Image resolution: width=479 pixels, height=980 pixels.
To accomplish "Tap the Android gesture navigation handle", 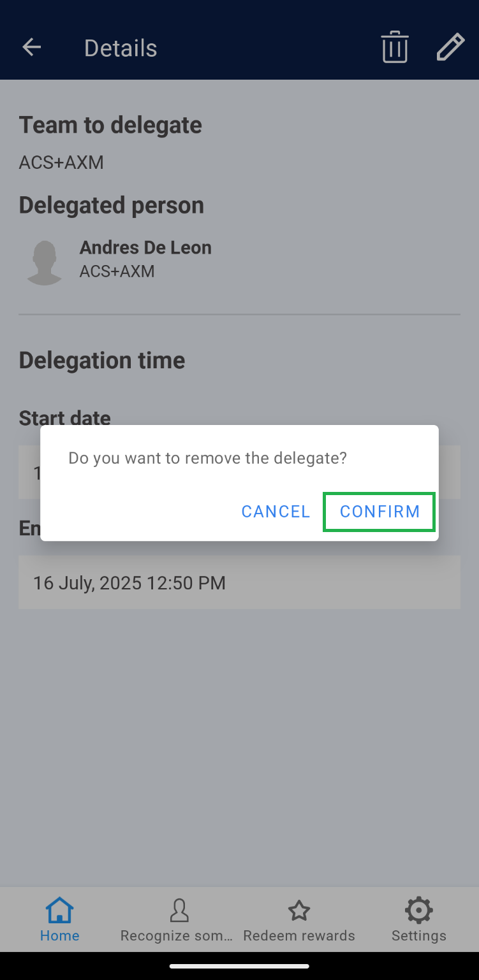I will point(239,967).
